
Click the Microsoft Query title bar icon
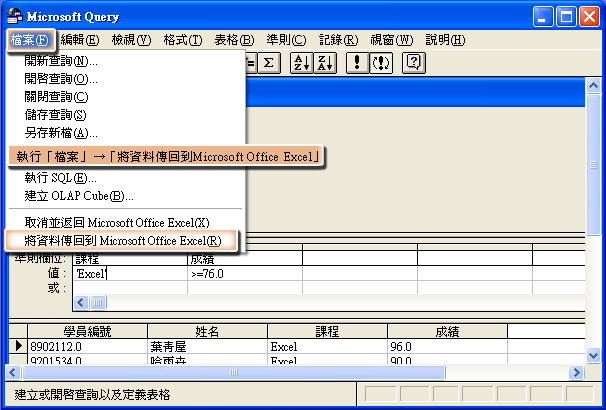tap(13, 16)
